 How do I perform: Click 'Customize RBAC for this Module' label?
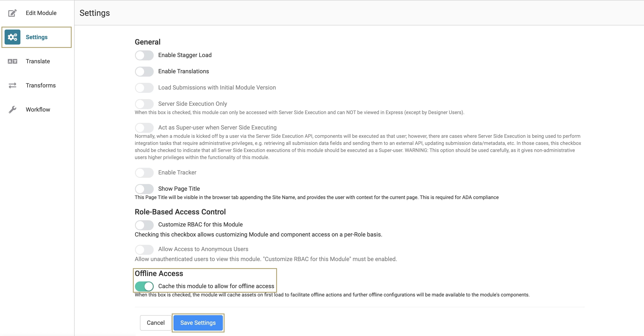pyautogui.click(x=200, y=224)
